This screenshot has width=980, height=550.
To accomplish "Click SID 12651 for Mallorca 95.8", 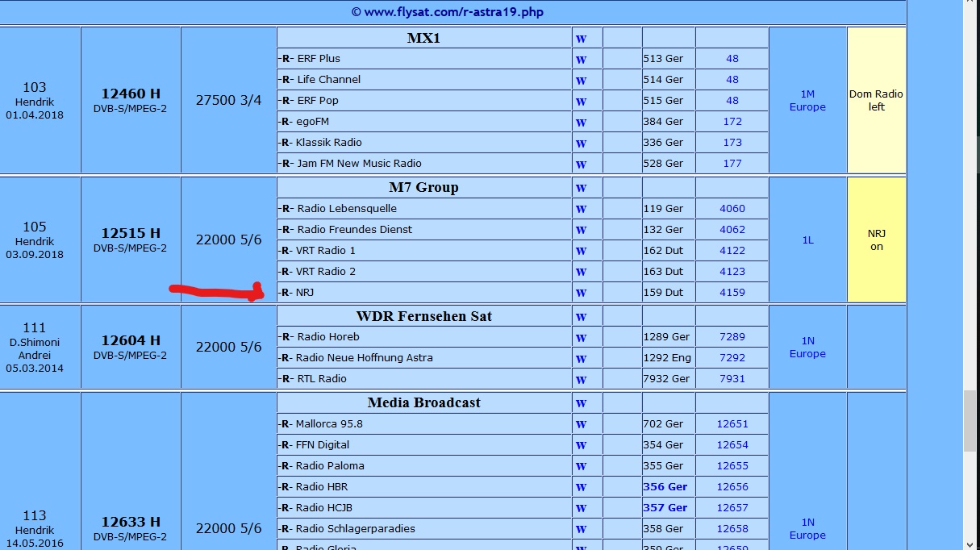I will [x=732, y=424].
